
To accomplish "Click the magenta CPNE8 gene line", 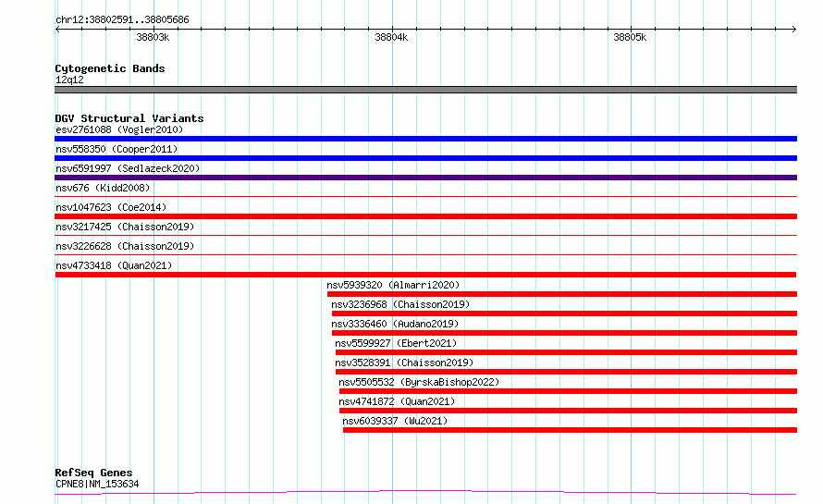I will tap(425, 493).
